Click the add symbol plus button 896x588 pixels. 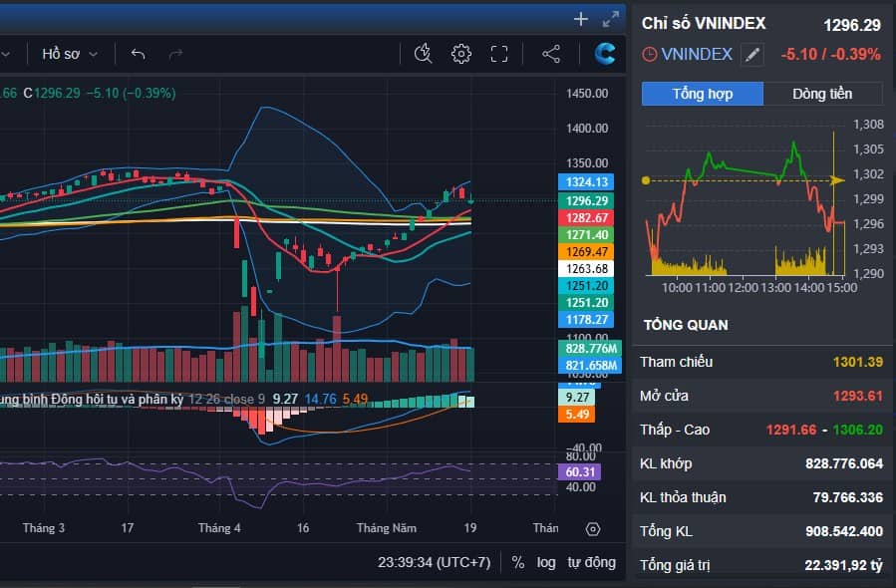(x=579, y=18)
